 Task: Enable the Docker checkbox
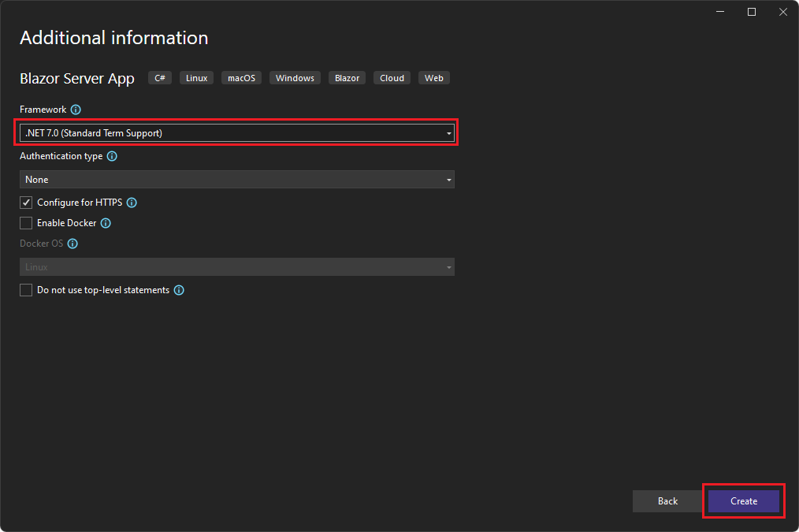coord(26,223)
